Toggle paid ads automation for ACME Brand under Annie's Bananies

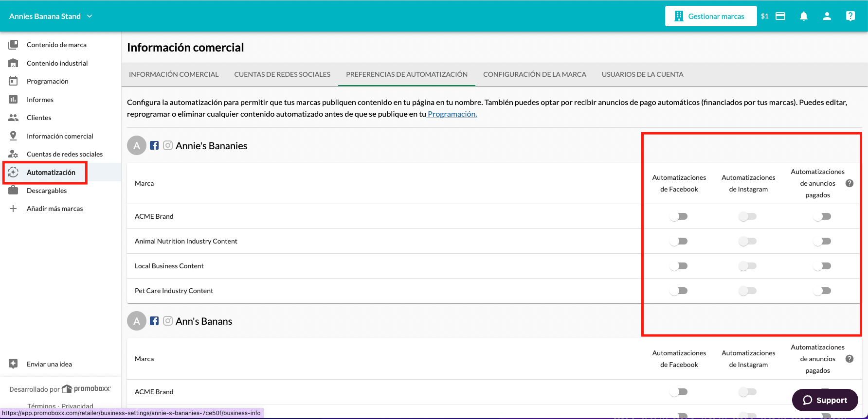pyautogui.click(x=822, y=216)
